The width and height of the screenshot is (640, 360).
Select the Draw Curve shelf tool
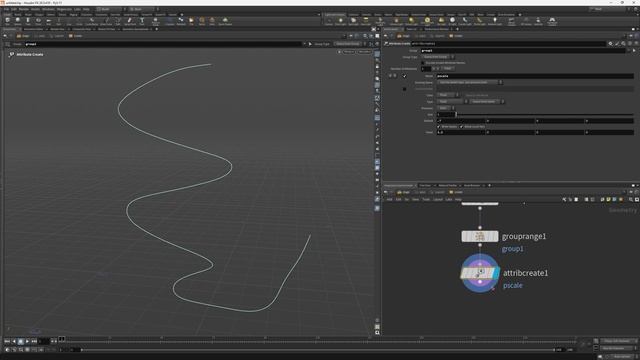point(106,21)
